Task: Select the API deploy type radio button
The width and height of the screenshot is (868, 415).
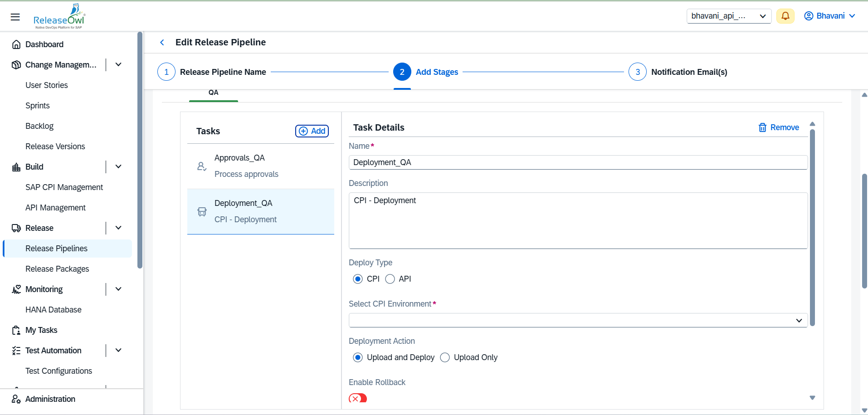Action: click(x=390, y=279)
